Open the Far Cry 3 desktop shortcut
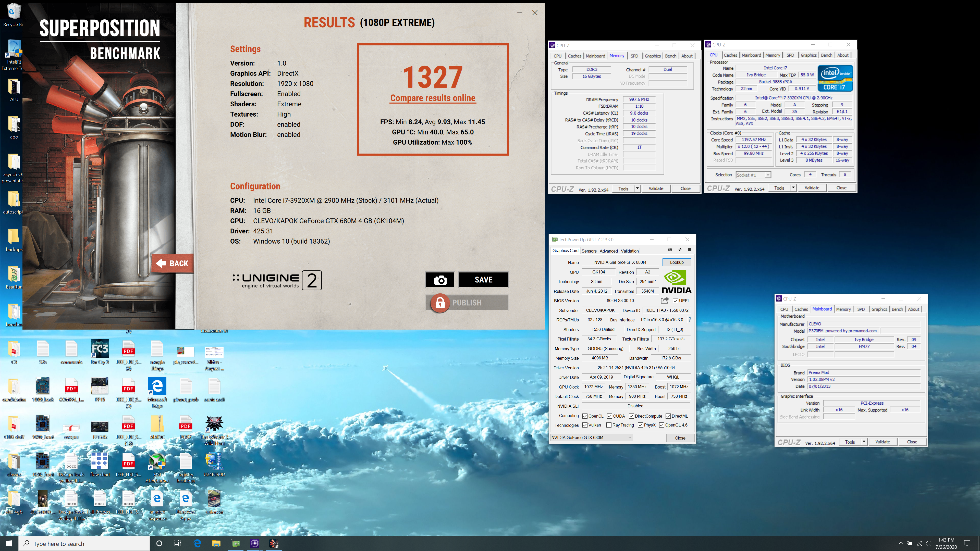The image size is (980, 551). (100, 352)
